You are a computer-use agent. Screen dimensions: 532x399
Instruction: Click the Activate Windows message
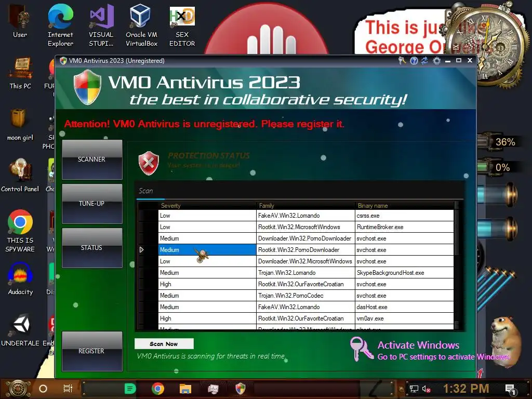coord(443,351)
